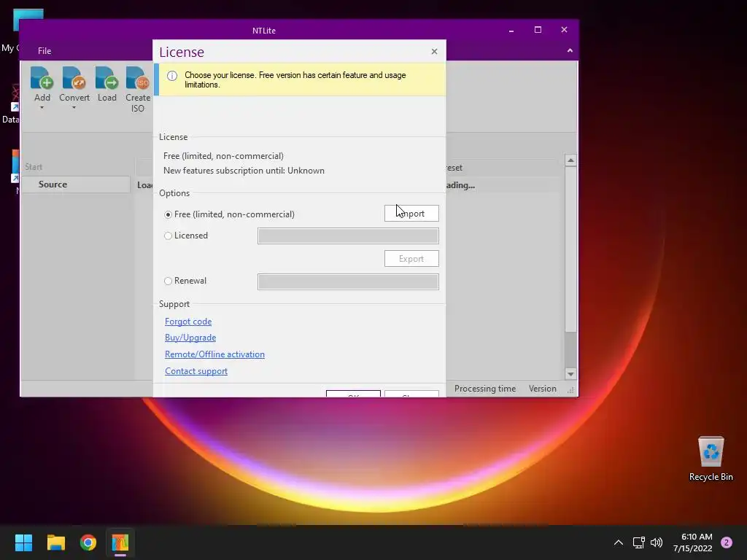Open the notification badge showing 2
Image resolution: width=747 pixels, height=560 pixels.
click(x=727, y=542)
